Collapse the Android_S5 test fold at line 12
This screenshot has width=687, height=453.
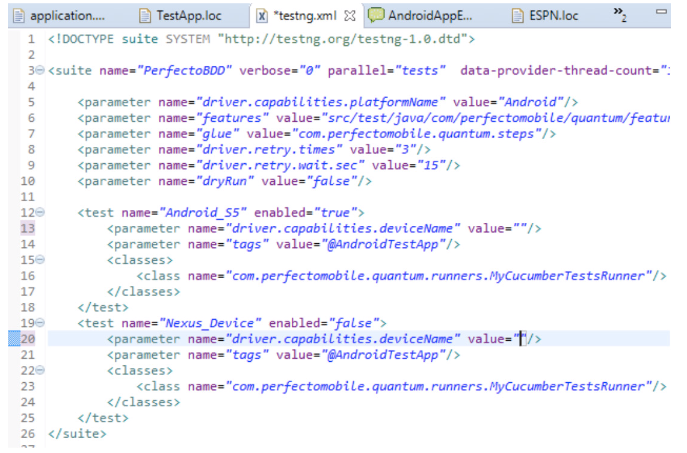(40, 212)
